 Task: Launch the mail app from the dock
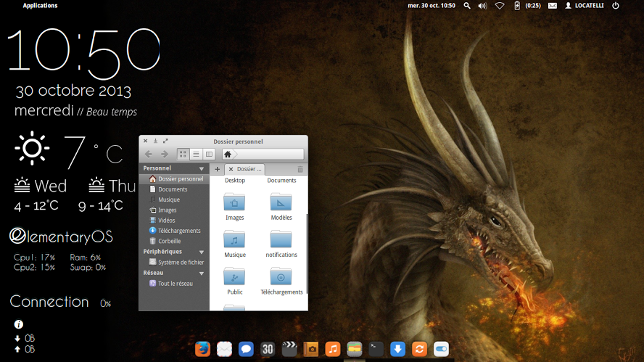pyautogui.click(x=224, y=349)
